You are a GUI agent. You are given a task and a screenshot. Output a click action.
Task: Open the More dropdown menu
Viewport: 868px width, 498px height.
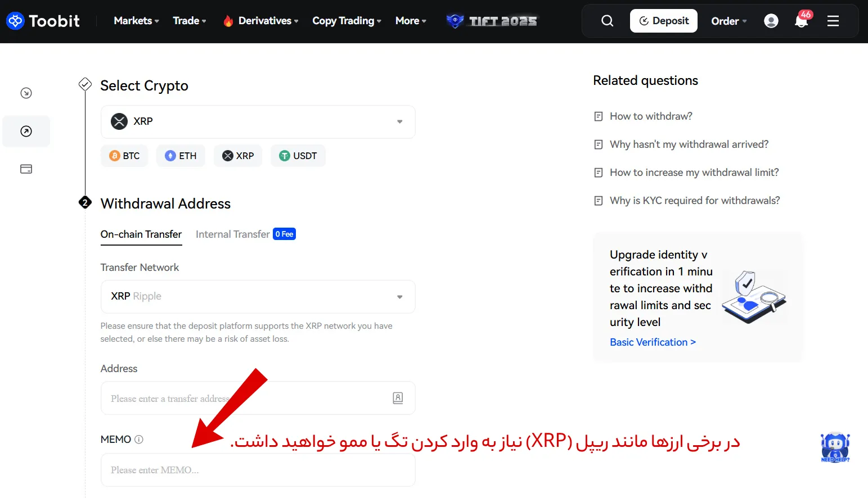tap(411, 21)
